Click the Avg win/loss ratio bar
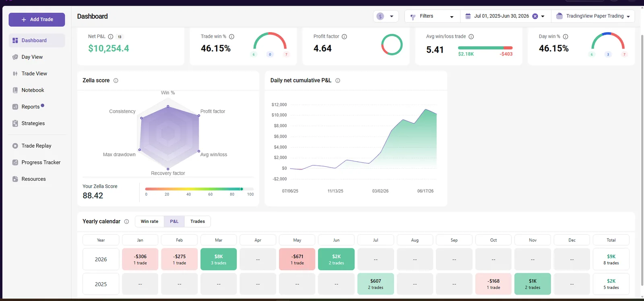Viewport: 644px width, 301px height. pyautogui.click(x=485, y=48)
